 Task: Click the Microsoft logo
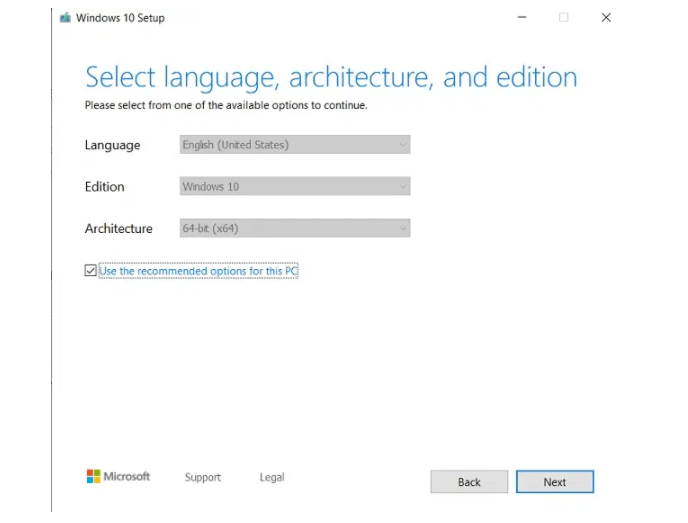(118, 476)
